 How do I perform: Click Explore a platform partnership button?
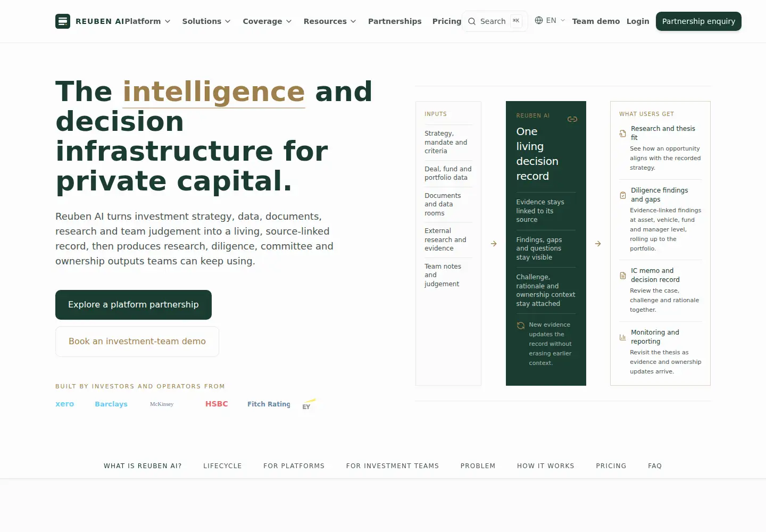tap(134, 305)
